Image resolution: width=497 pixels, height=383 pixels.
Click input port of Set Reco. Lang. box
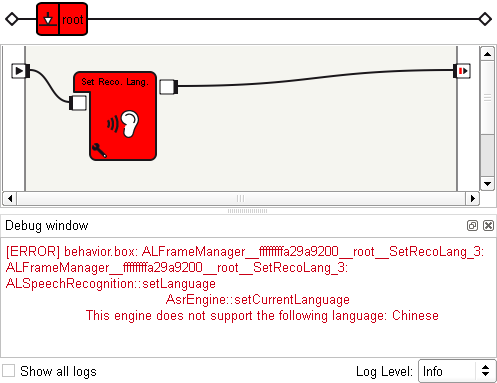click(78, 103)
